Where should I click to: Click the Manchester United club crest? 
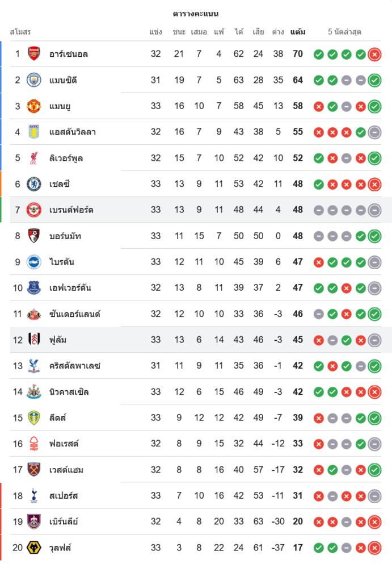click(x=34, y=106)
